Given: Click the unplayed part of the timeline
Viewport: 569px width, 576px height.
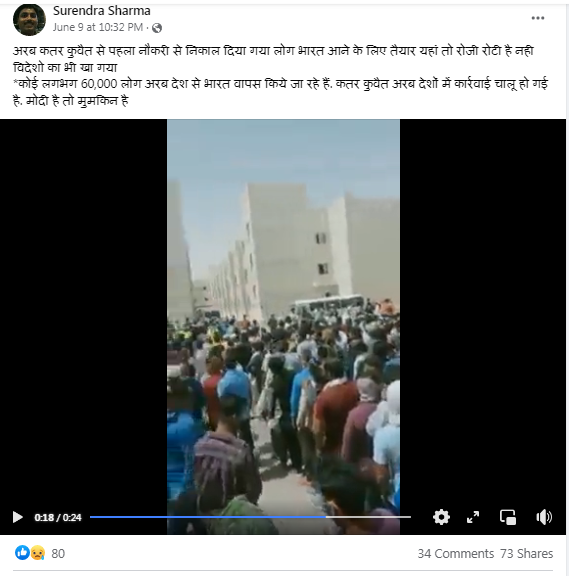Looking at the screenshot, I should (x=368, y=517).
